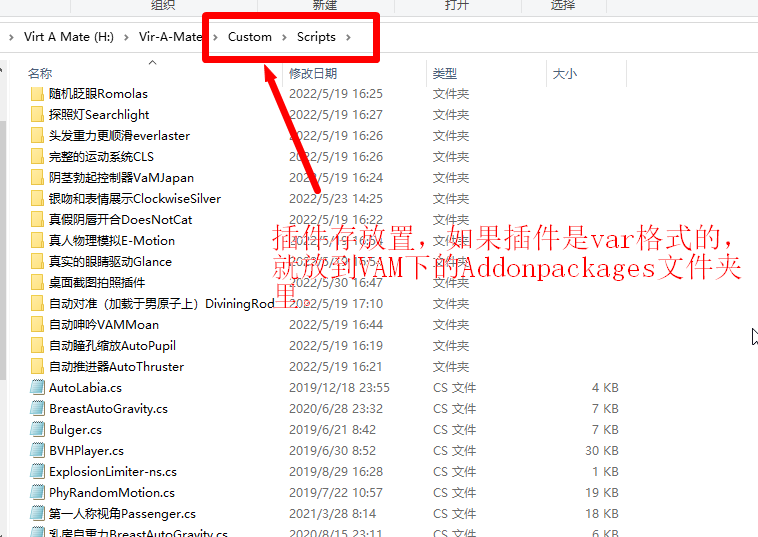Image resolution: width=758 pixels, height=537 pixels.
Task: Select the ExplosionLimiter-ns.cs file
Action: pyautogui.click(x=112, y=472)
